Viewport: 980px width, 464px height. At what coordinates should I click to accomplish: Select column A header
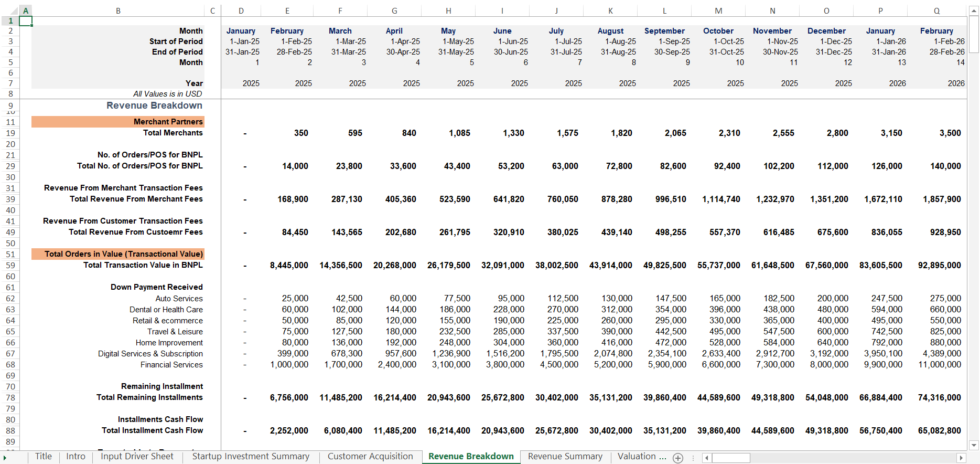click(x=25, y=10)
